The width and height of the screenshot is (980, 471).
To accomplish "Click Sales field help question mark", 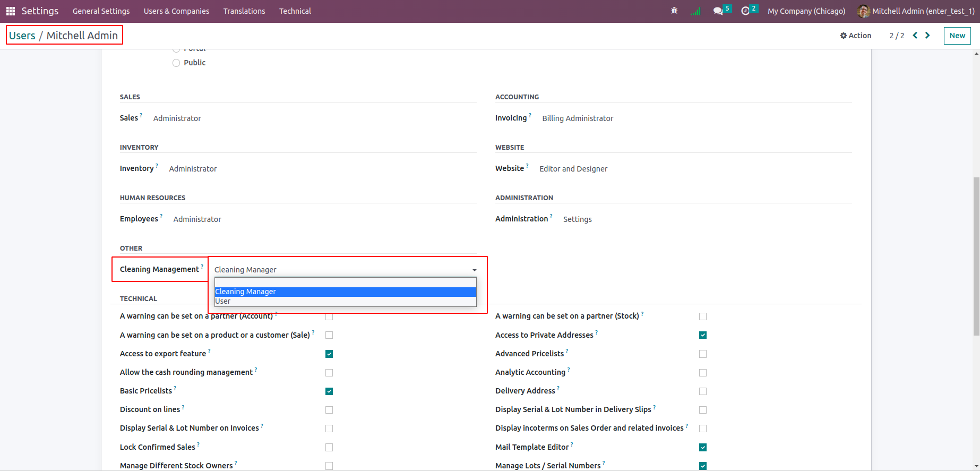I will tap(141, 115).
